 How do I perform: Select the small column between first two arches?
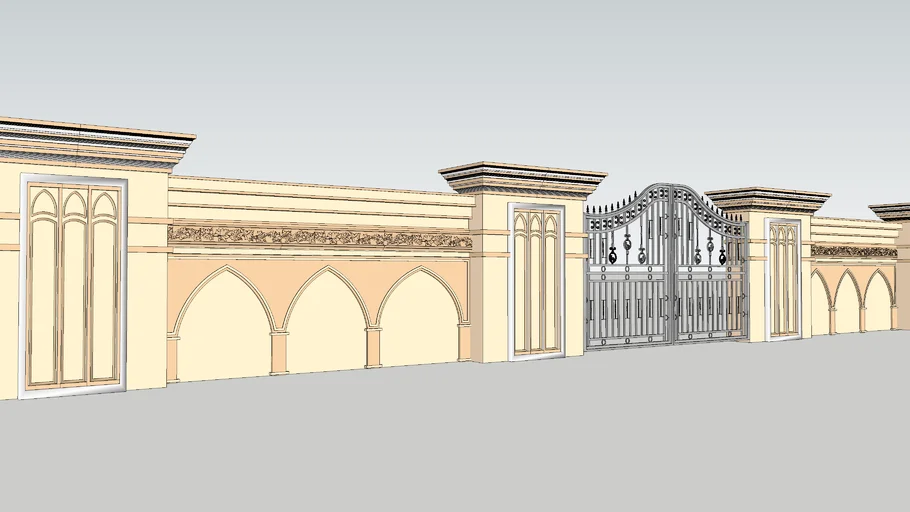pyautogui.click(x=279, y=351)
